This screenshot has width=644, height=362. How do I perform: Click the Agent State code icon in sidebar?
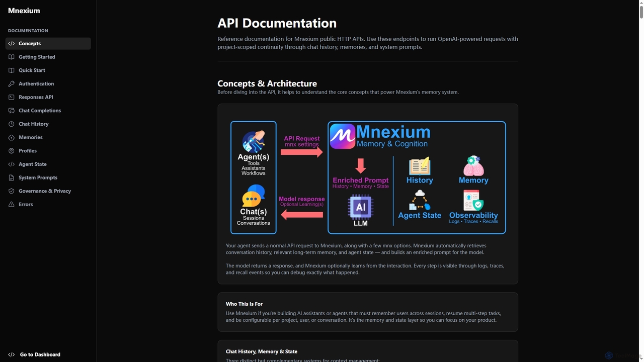click(12, 164)
